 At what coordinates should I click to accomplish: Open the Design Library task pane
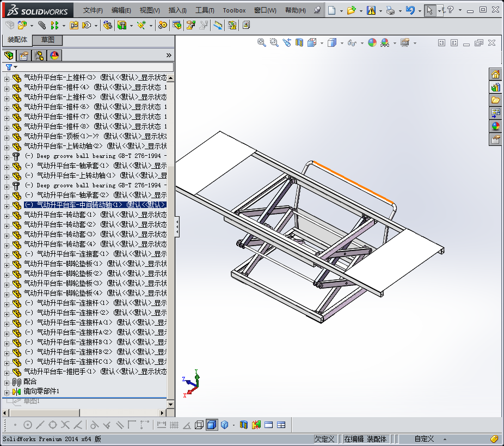coord(495,88)
